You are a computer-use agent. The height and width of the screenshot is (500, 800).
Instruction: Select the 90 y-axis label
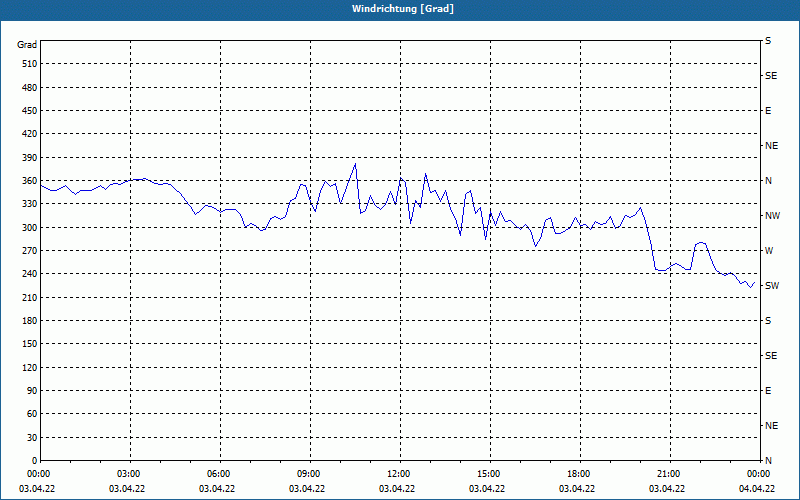point(32,391)
